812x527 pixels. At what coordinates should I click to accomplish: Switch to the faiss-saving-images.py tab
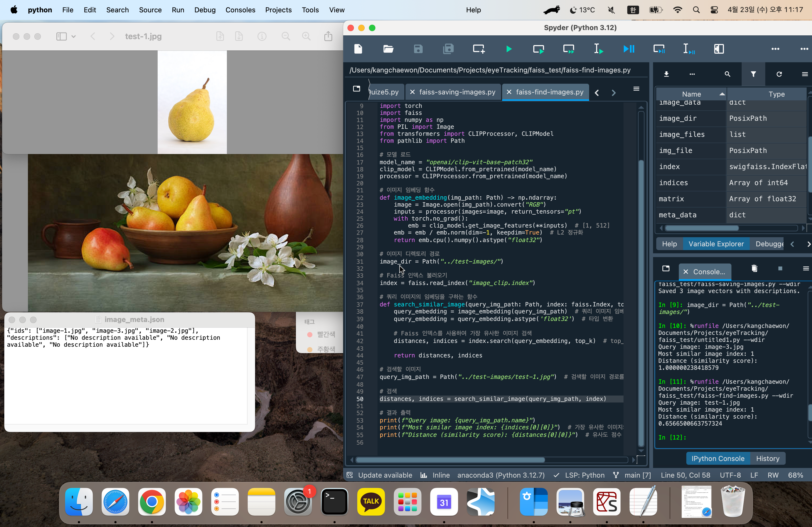pyautogui.click(x=457, y=92)
